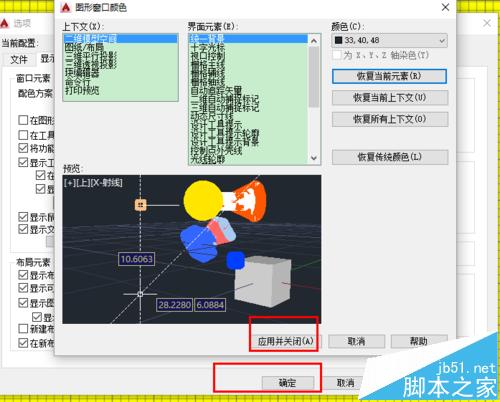Cancel the 图形窗口颜色 dialog with 取消

click(356, 341)
